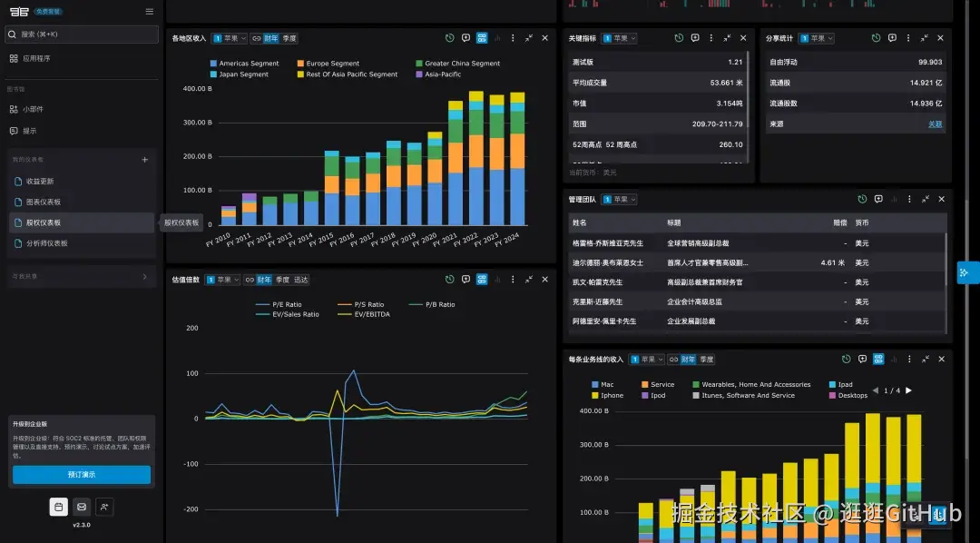Open the 收益更新 dashboard
Viewport: 980px width, 543px height.
point(82,182)
